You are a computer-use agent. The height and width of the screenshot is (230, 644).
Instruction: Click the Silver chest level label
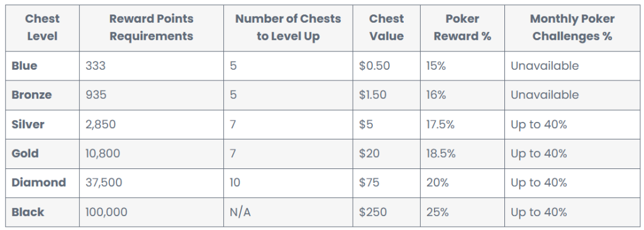point(28,124)
